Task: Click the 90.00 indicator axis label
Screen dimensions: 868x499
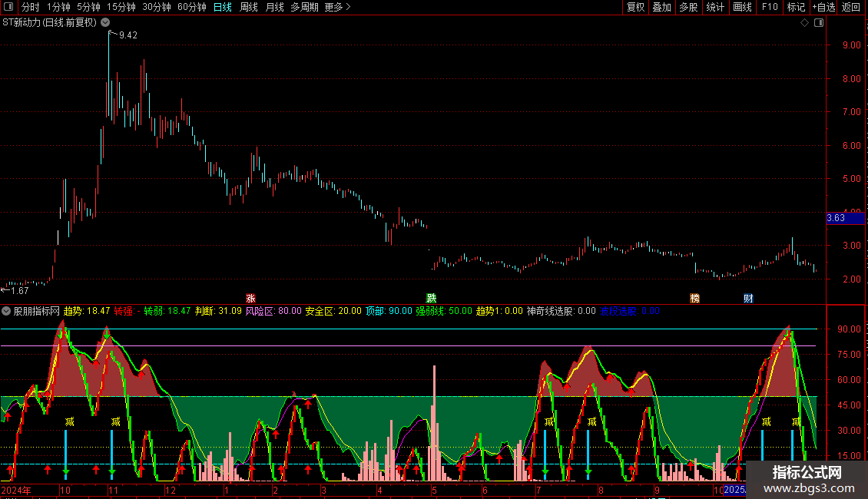Action: pos(849,329)
